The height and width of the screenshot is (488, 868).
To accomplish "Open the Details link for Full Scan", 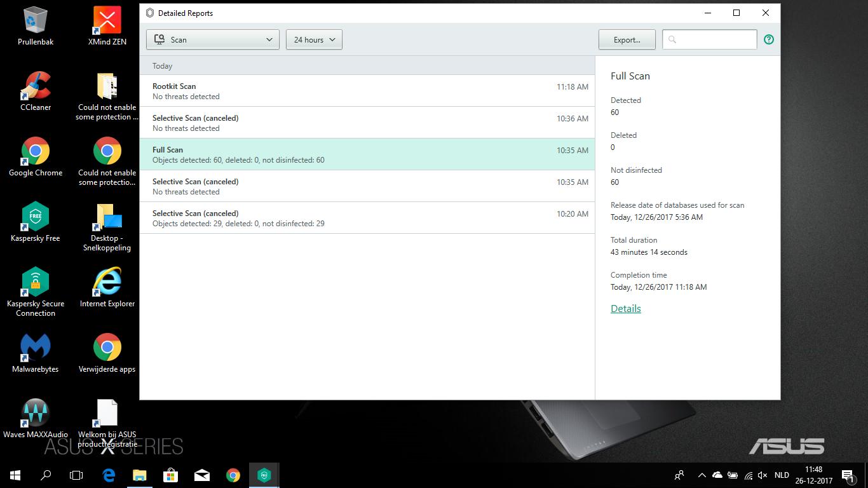I will click(x=626, y=309).
